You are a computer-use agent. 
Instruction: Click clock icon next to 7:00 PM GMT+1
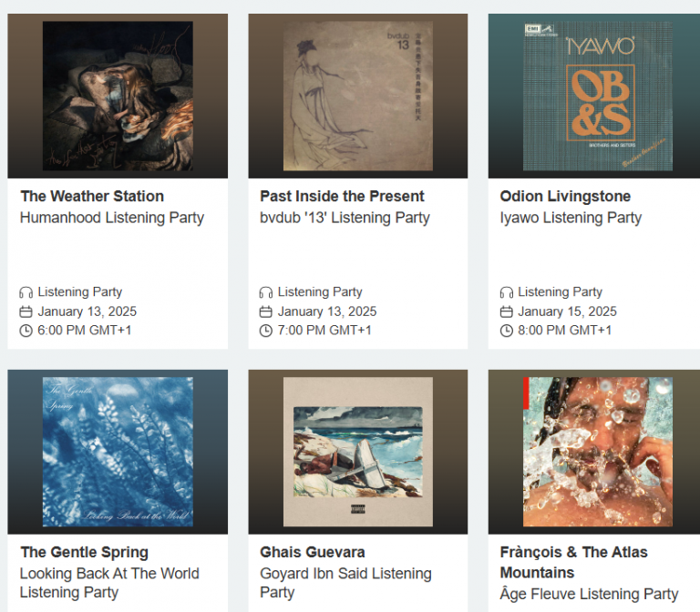[265, 331]
